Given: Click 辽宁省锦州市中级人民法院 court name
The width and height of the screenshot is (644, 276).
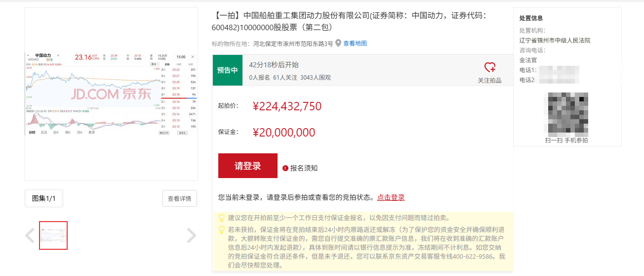Looking at the screenshot, I should 555,41.
